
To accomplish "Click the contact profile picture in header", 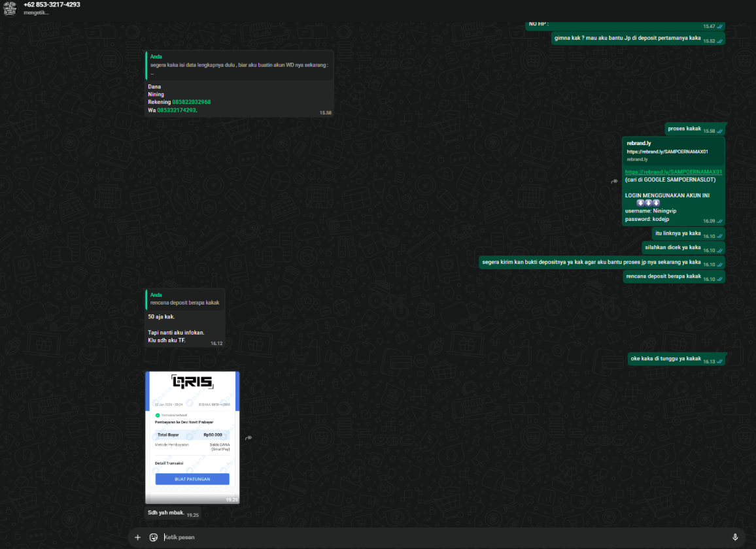I will click(10, 8).
